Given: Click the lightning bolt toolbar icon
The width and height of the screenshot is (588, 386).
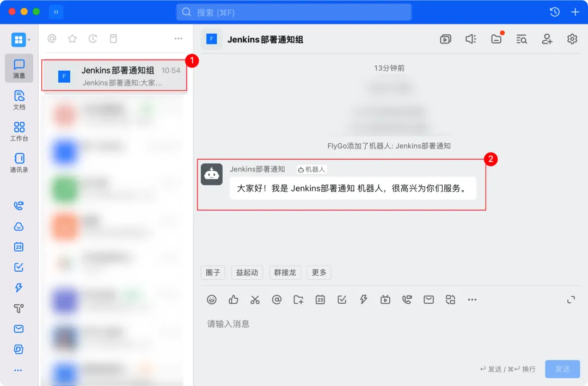Looking at the screenshot, I should (x=363, y=299).
